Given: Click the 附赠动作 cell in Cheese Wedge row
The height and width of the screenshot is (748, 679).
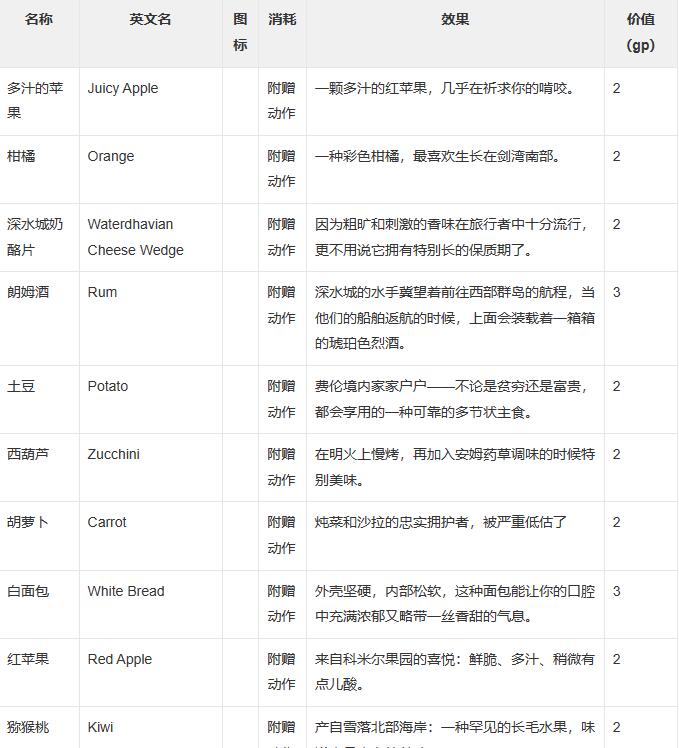Looking at the screenshot, I should (282, 237).
